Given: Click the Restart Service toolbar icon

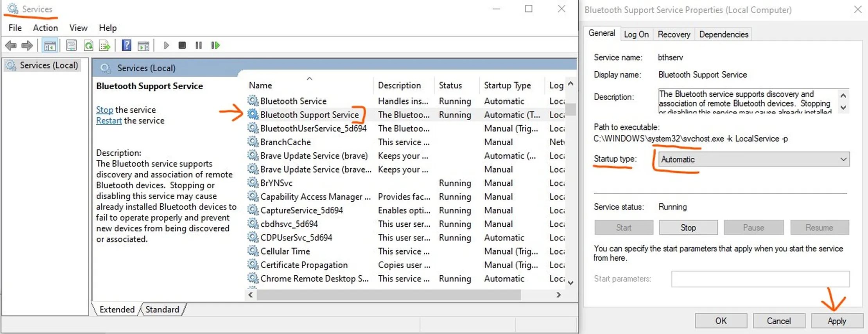Looking at the screenshot, I should tap(215, 45).
